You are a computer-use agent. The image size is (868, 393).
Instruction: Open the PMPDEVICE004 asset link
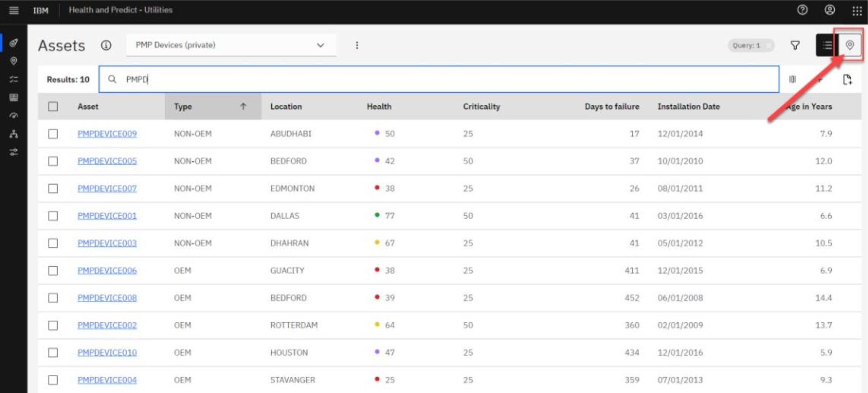point(107,380)
